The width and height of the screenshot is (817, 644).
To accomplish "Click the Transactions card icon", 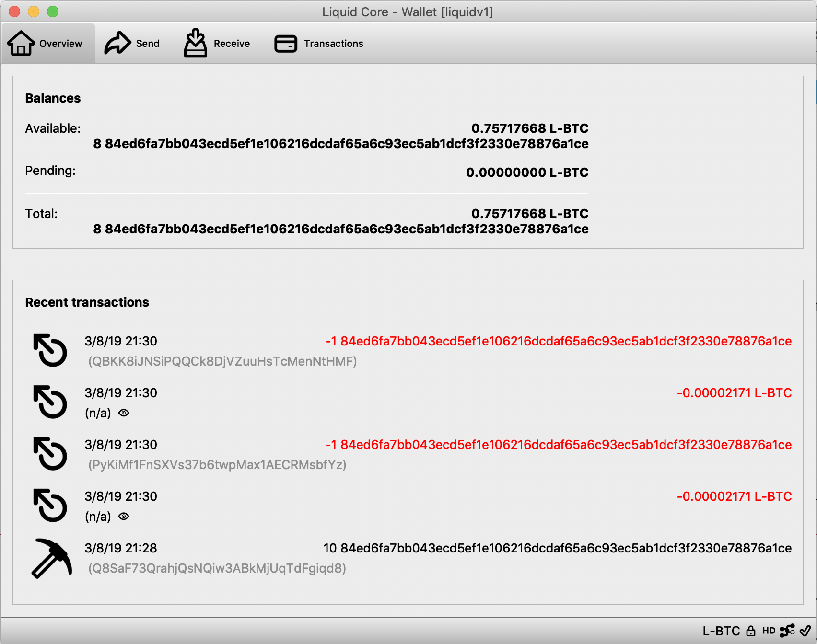I will 286,44.
